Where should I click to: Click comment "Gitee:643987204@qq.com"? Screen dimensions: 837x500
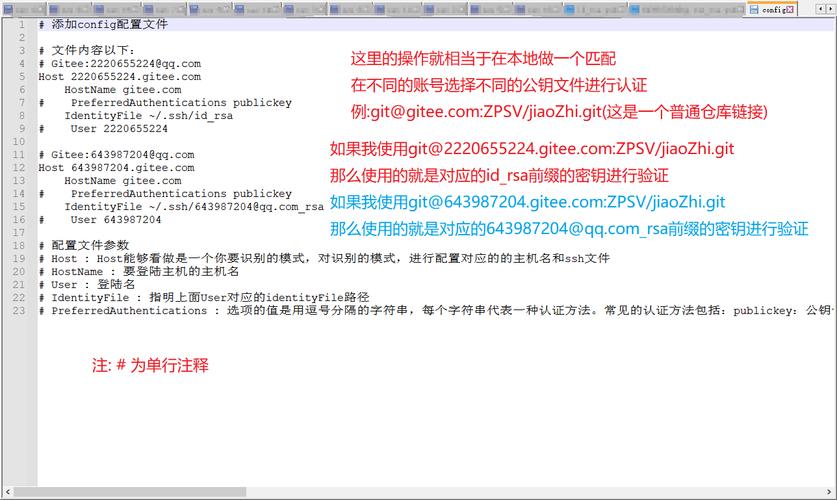116,155
